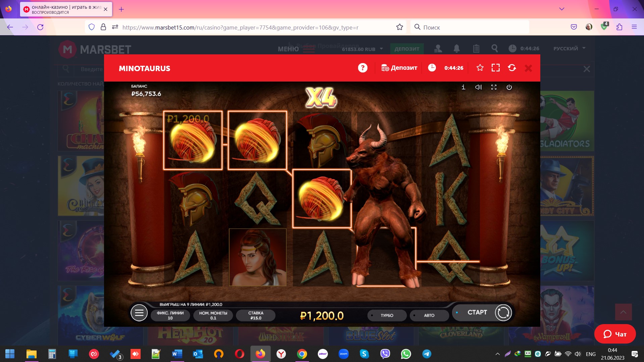644x362 pixels.
Task: Reload the browser page
Action: 40,27
